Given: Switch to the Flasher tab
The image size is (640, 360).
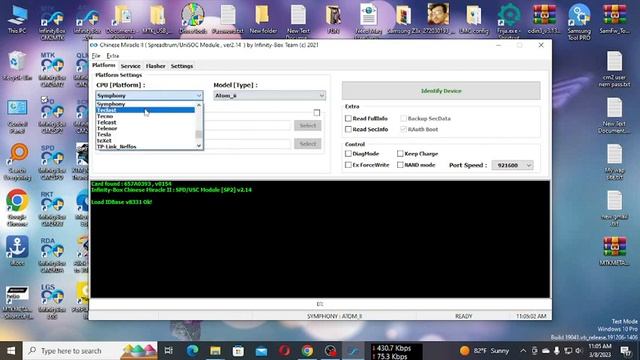Looking at the screenshot, I should (x=156, y=66).
